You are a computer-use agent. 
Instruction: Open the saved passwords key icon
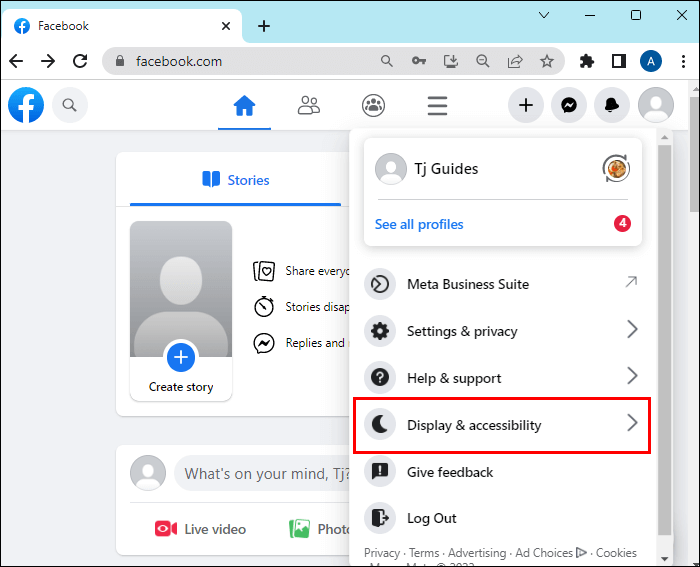point(418,61)
